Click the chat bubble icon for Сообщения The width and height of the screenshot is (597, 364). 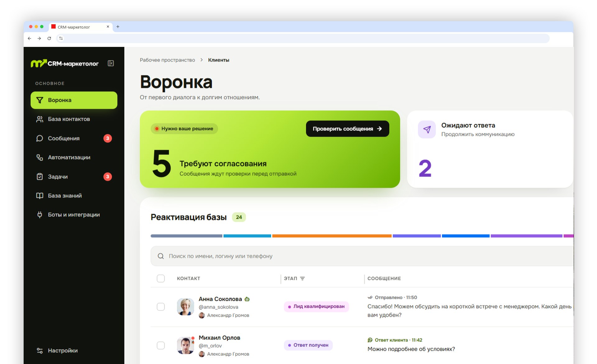[39, 138]
